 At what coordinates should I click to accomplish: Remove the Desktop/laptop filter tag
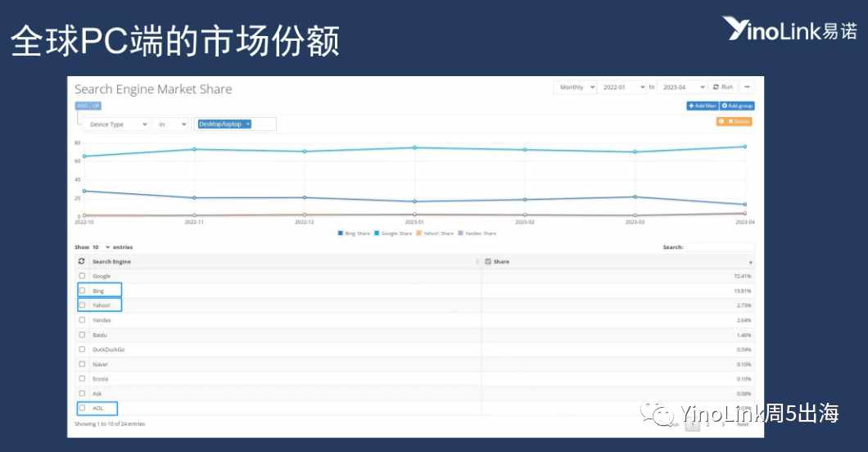coord(248,124)
